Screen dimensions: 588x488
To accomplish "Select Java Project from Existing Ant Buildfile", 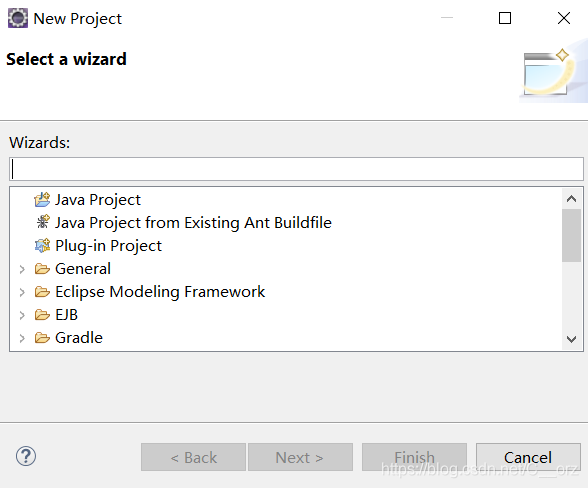I will click(x=193, y=222).
